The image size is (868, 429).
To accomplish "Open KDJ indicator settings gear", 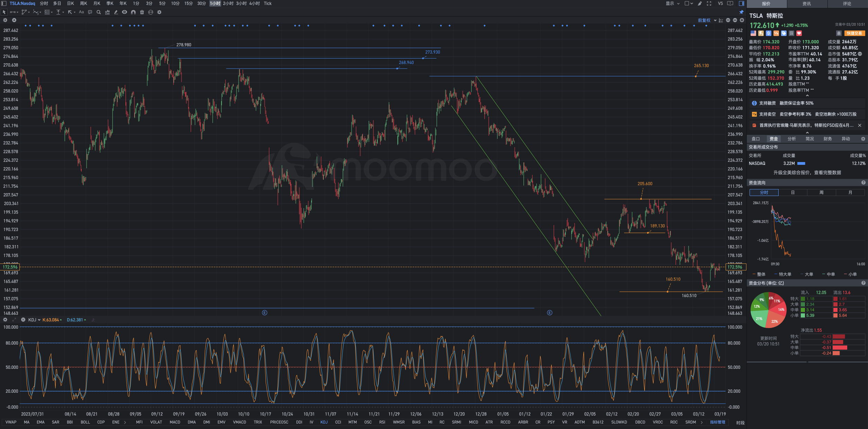I will [x=5, y=320].
